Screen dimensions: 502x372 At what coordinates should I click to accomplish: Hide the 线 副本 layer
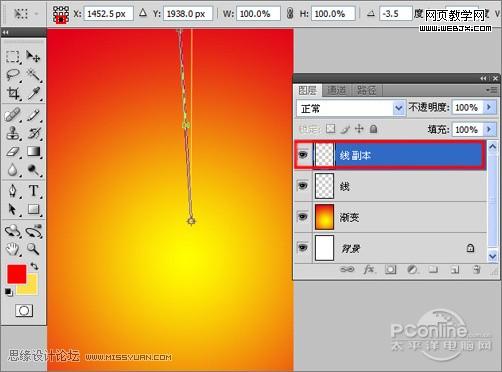[303, 155]
